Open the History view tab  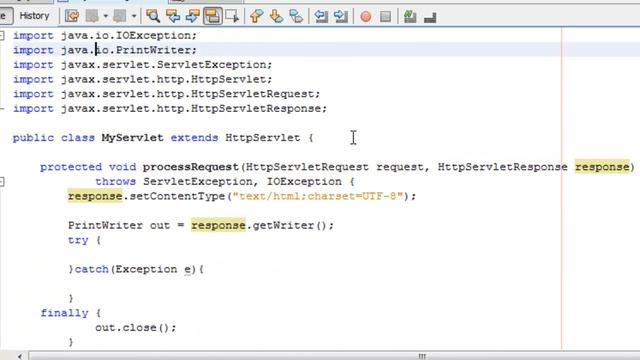pos(34,16)
